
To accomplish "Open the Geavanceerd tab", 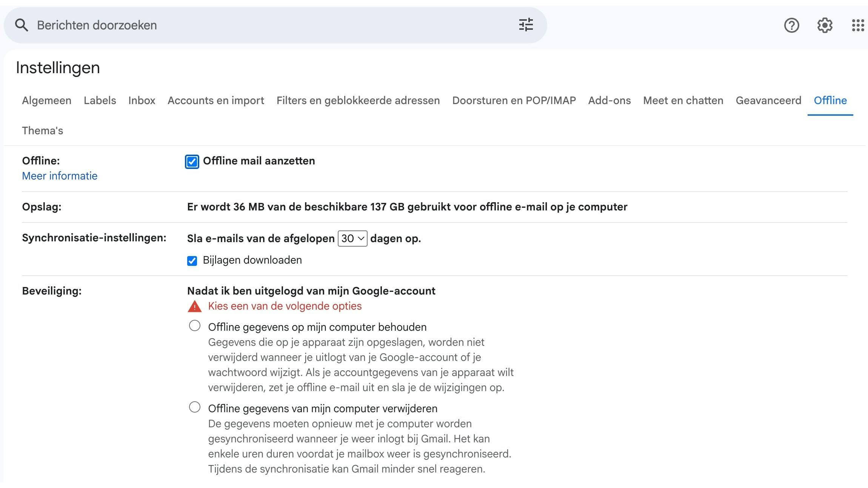I will pyautogui.click(x=768, y=100).
